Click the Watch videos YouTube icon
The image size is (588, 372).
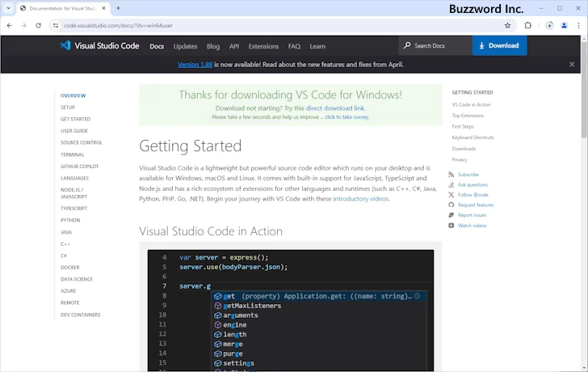point(451,226)
